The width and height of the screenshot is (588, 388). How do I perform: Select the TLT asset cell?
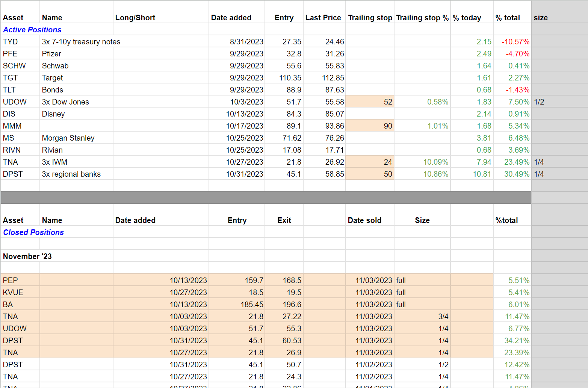[x=20, y=90]
